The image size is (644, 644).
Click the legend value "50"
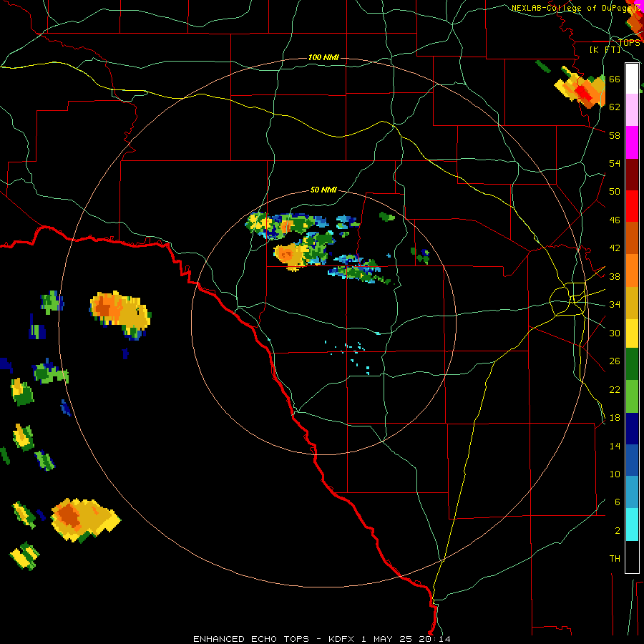(x=615, y=191)
